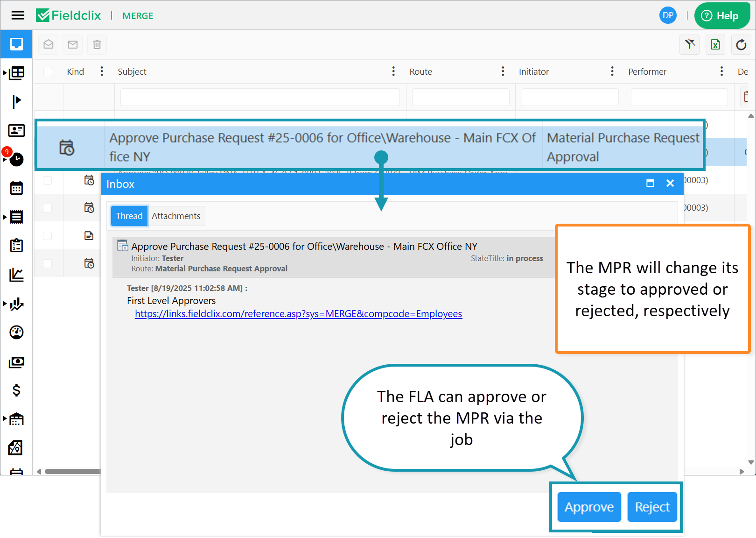Open the list lines sidebar icon
The height and width of the screenshot is (538, 756).
17,217
